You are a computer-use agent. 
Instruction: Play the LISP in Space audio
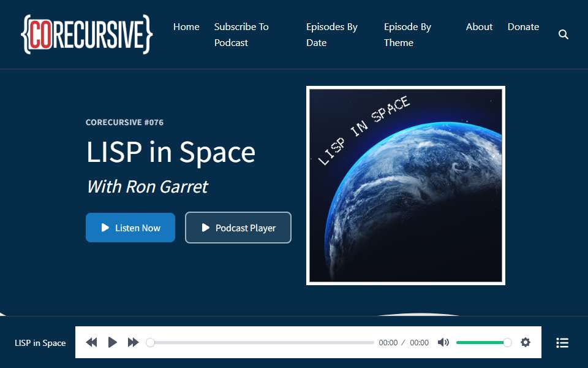pyautogui.click(x=112, y=342)
